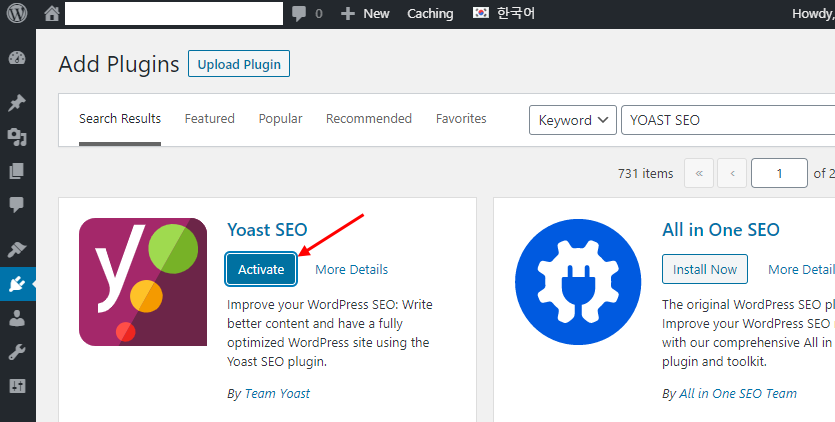Select the Search Results tab

[120, 119]
